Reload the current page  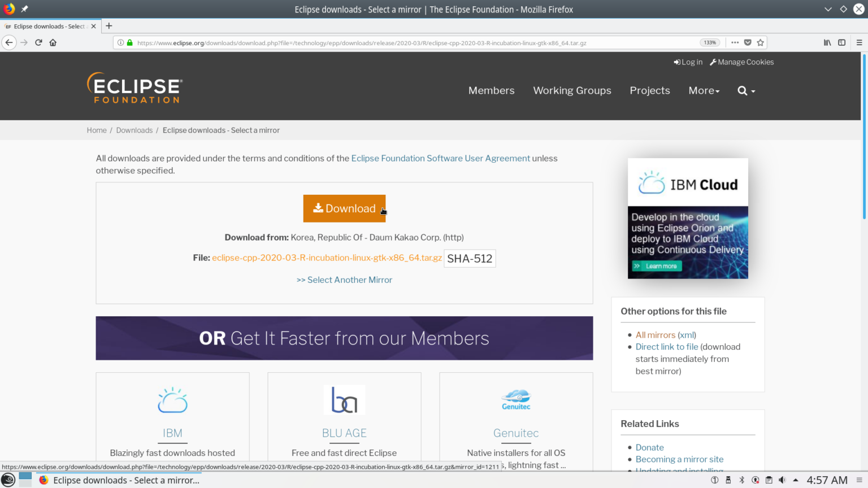click(38, 42)
